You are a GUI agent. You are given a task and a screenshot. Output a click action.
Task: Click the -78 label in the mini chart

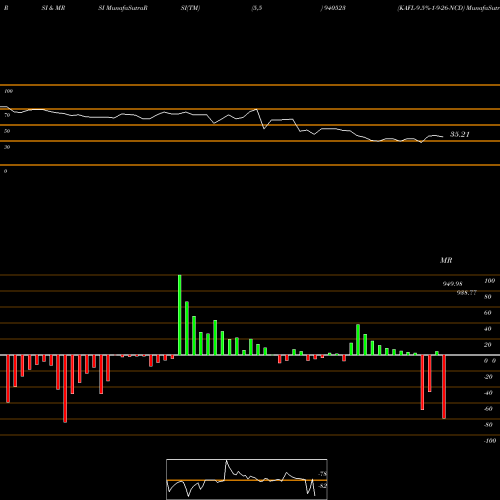(323, 474)
